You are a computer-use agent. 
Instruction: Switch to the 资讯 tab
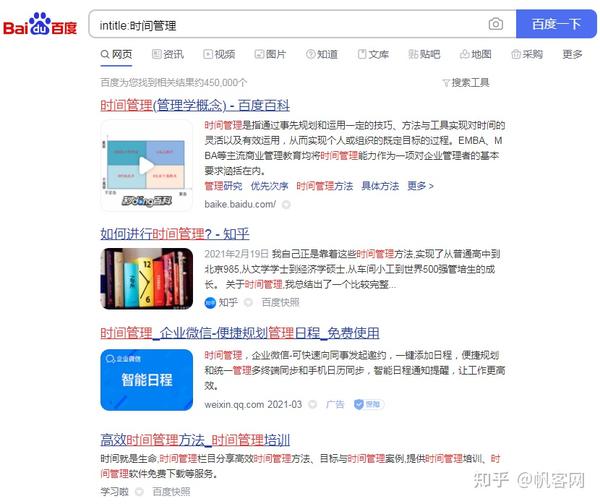click(168, 54)
